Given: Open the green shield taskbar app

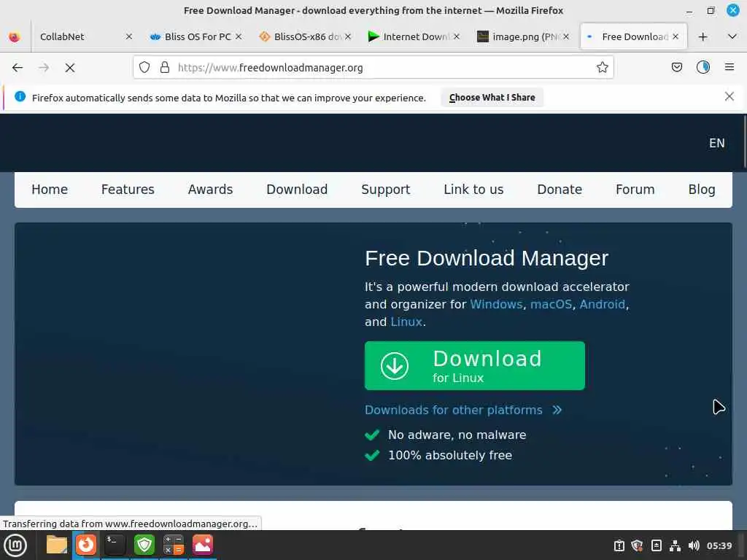Looking at the screenshot, I should [144, 545].
